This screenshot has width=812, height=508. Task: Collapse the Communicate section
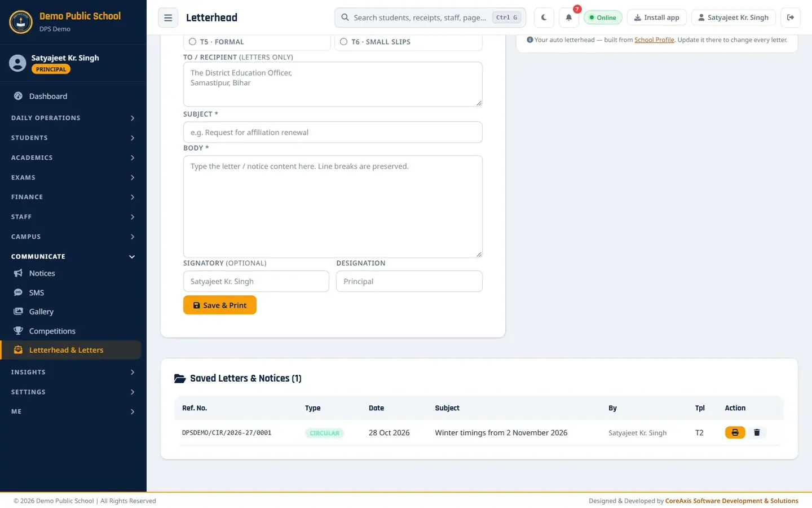click(x=73, y=256)
